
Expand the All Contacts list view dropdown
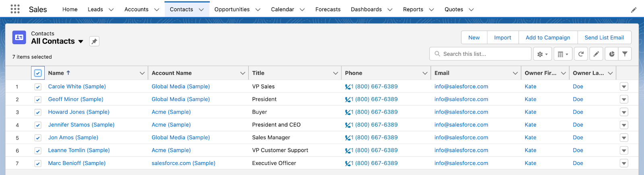click(x=80, y=41)
